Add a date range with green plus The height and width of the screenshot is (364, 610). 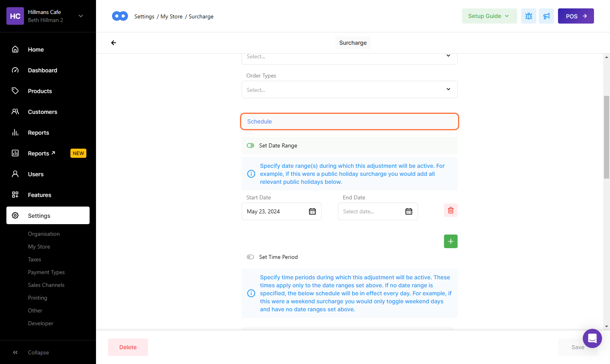tap(450, 241)
